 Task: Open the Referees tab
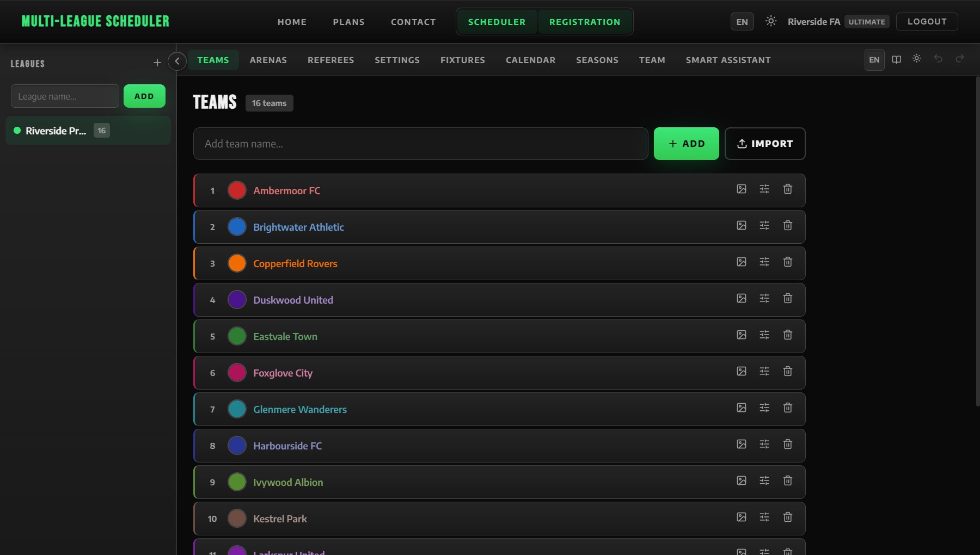tap(331, 60)
